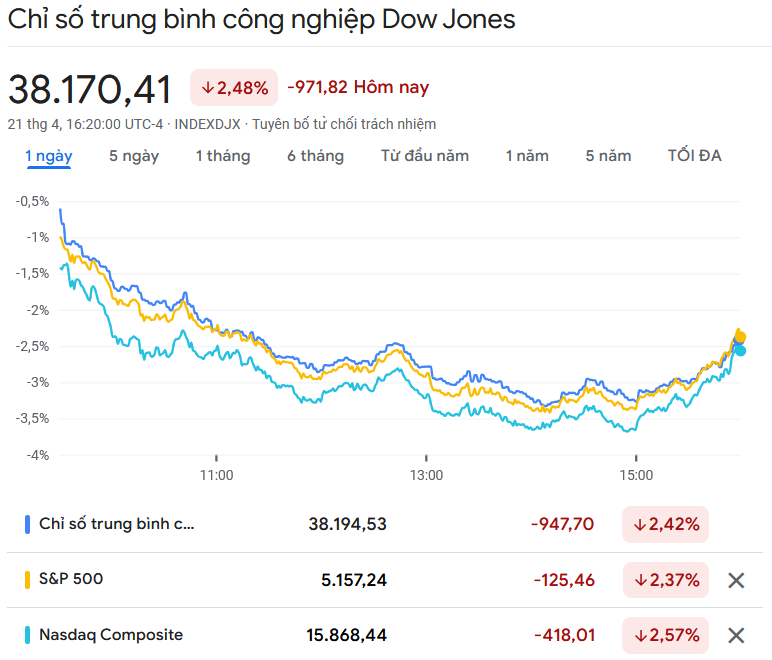Screen dimensions: 772x660
Task: Show the 1 năm chart
Action: [527, 156]
